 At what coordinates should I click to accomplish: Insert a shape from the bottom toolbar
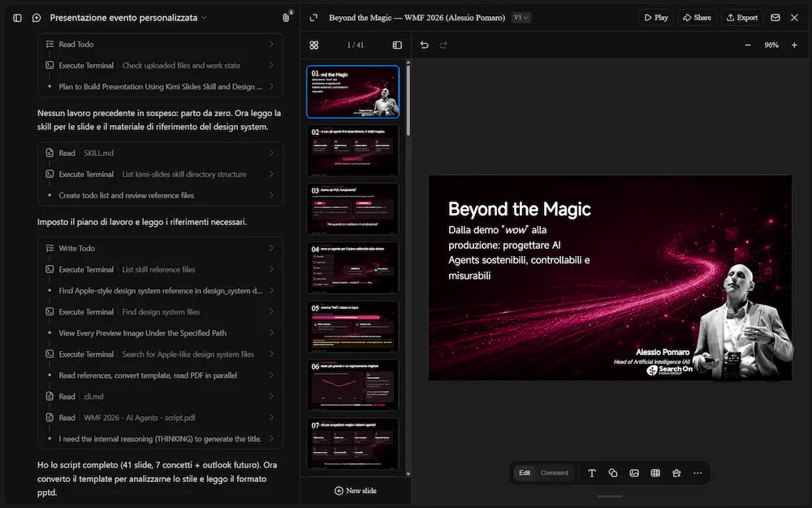click(613, 473)
